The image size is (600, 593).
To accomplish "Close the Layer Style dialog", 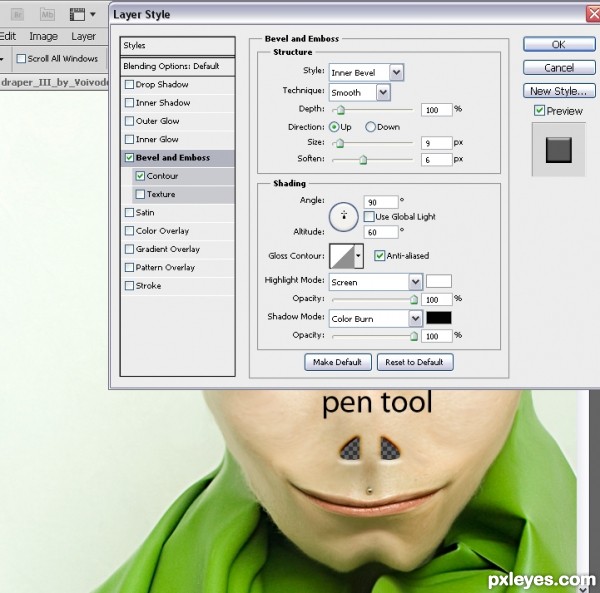I will pos(593,15).
